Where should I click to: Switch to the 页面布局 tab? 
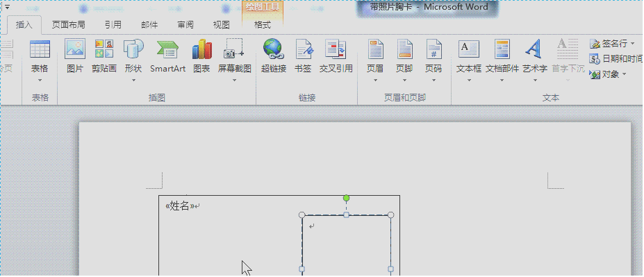[69, 25]
